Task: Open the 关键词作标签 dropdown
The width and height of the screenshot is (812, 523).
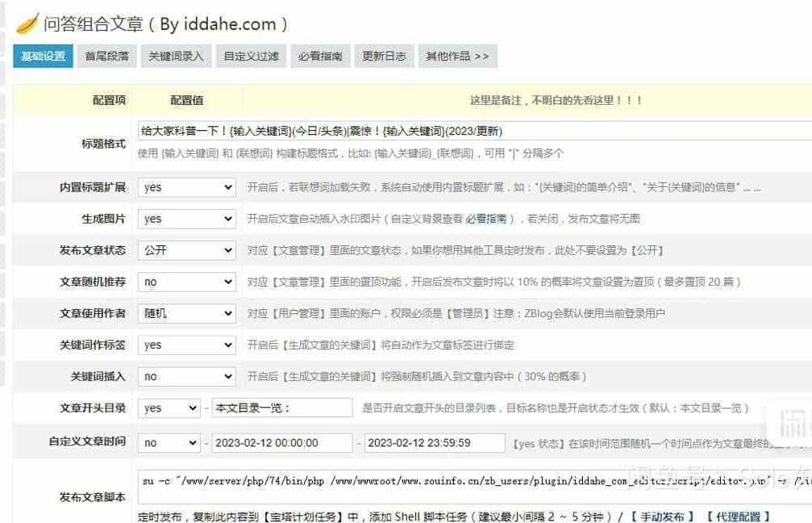Action: coord(187,345)
